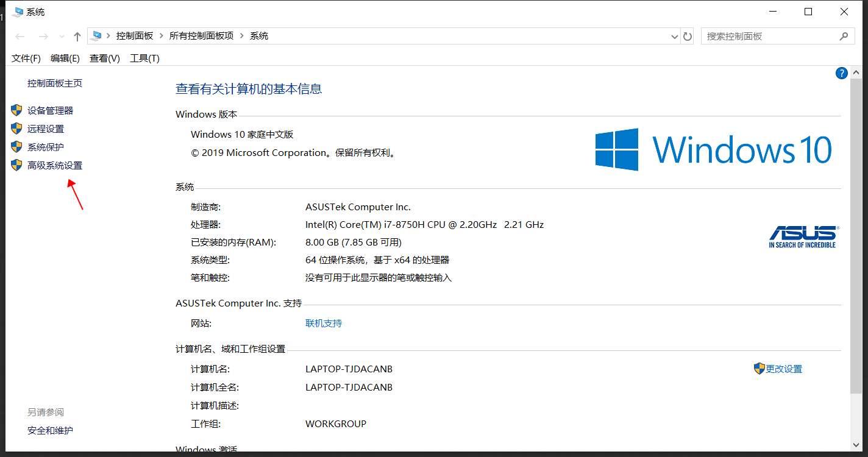
Task: Click the heading '查看有关计算机的基本信息'
Action: tap(249, 89)
